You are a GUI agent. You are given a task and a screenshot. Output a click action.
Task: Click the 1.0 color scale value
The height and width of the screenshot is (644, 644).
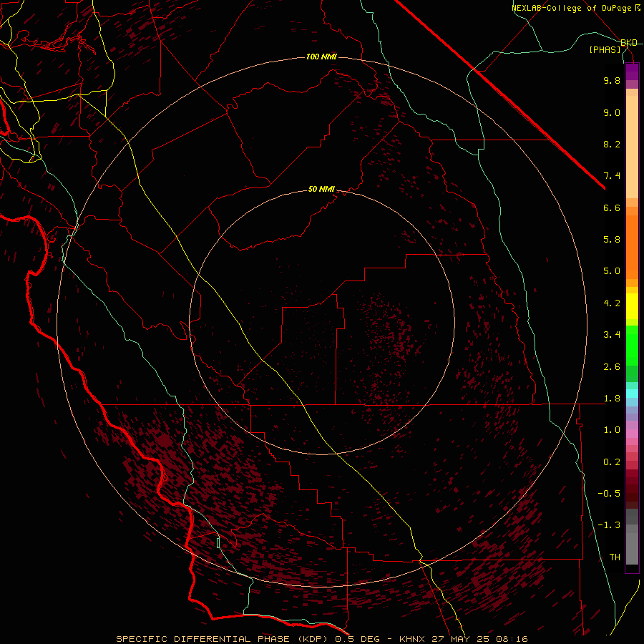[x=612, y=430]
